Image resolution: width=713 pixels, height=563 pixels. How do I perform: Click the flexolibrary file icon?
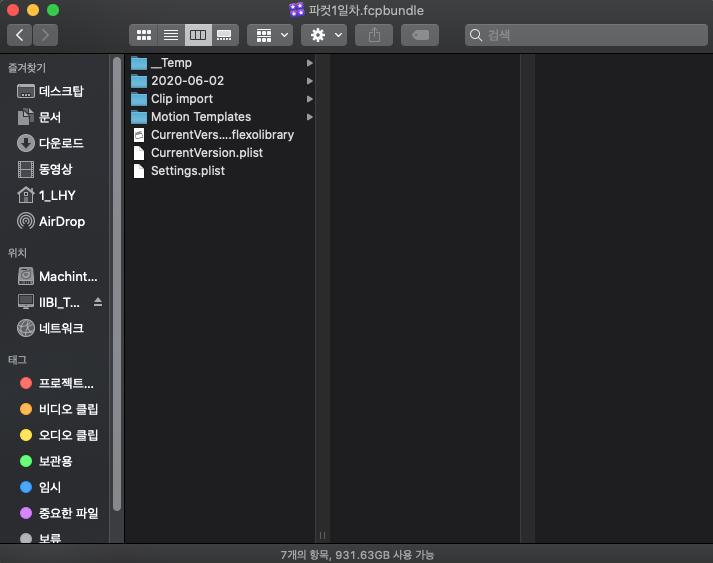[139, 135]
